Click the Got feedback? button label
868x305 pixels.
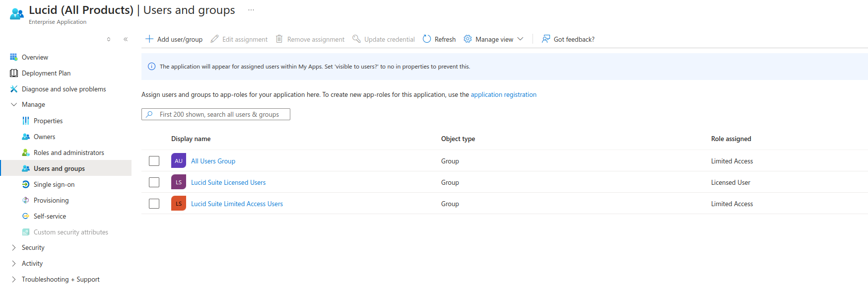pyautogui.click(x=574, y=39)
